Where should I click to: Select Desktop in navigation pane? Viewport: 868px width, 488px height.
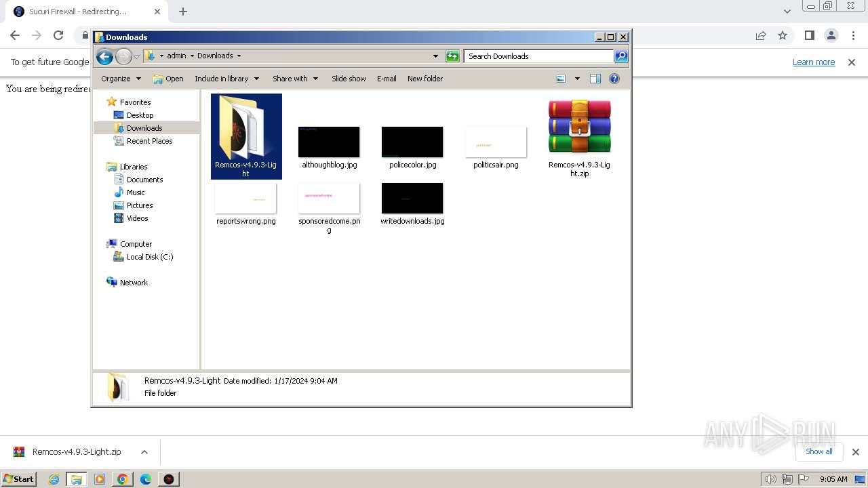140,115
